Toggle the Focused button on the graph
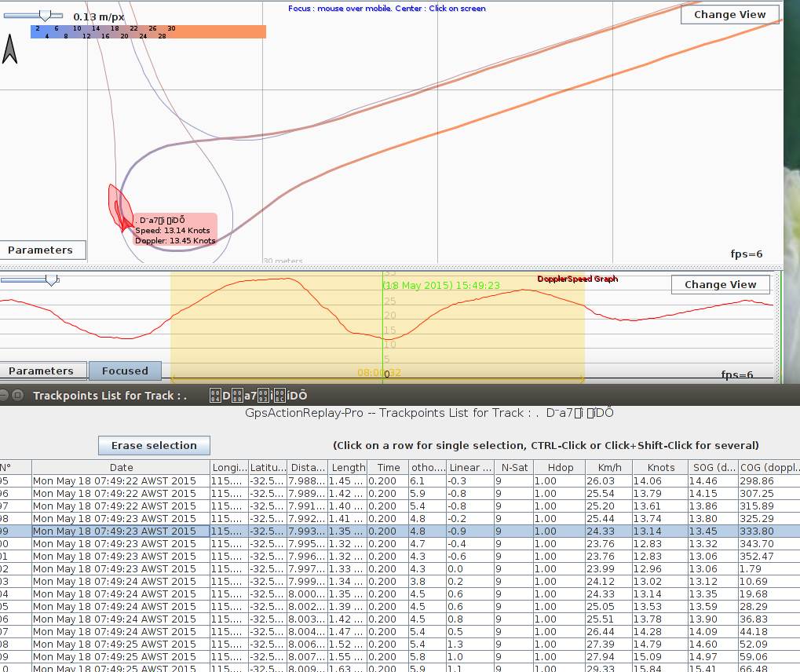Image resolution: width=800 pixels, height=672 pixels. pyautogui.click(x=124, y=371)
